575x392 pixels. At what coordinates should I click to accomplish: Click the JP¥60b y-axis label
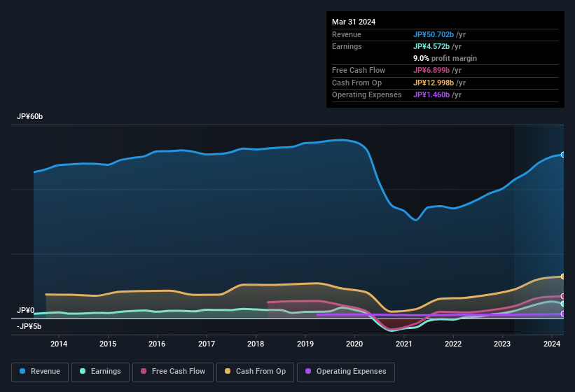coord(30,117)
